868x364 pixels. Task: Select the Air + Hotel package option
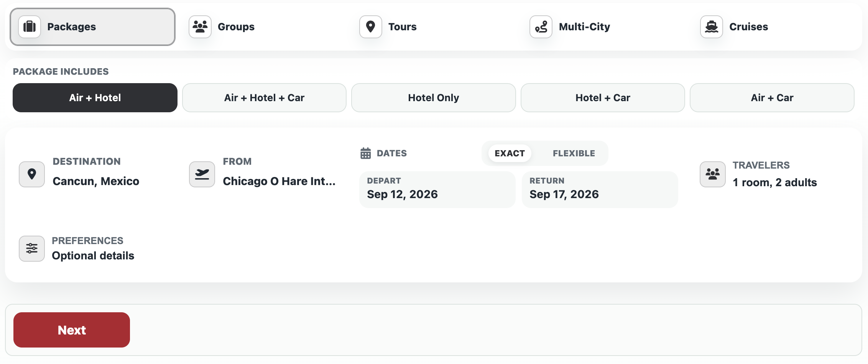tap(95, 98)
